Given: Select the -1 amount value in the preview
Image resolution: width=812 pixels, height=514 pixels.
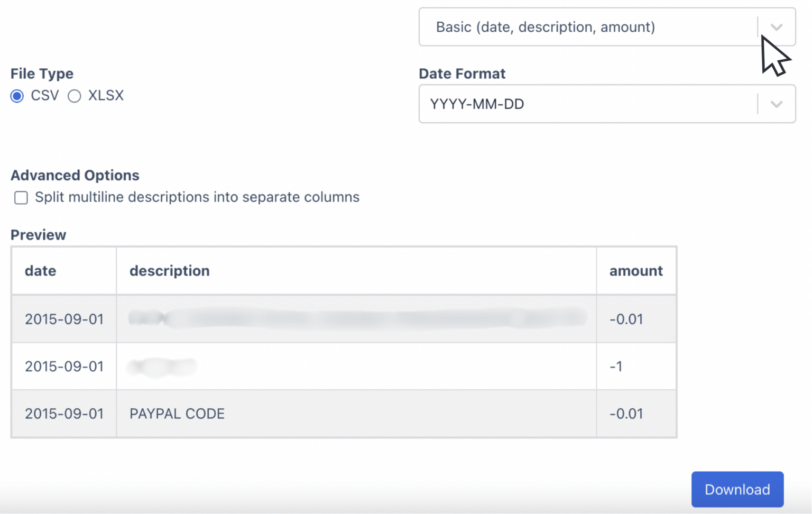Looking at the screenshot, I should [616, 366].
